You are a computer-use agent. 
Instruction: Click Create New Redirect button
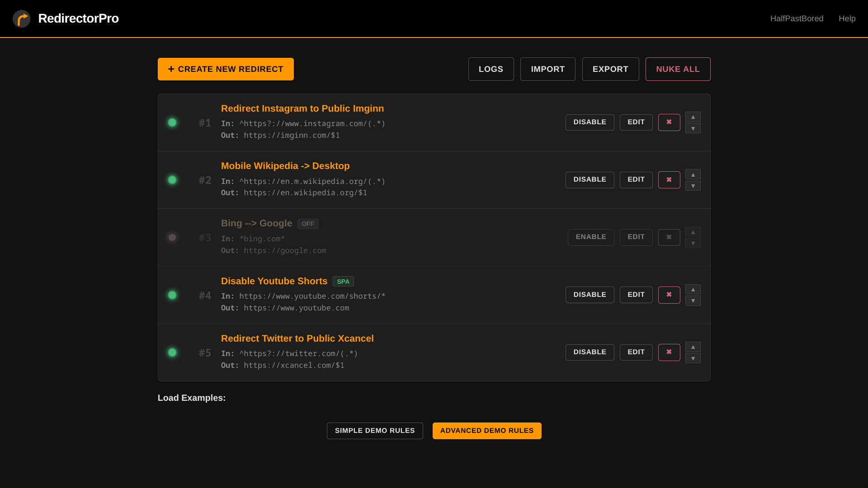(226, 69)
